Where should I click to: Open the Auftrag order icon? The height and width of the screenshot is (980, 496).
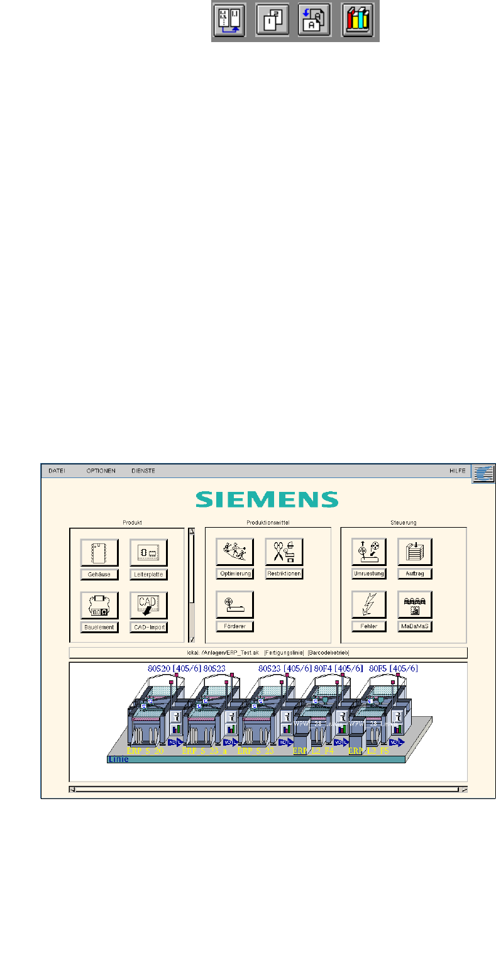pyautogui.click(x=414, y=552)
